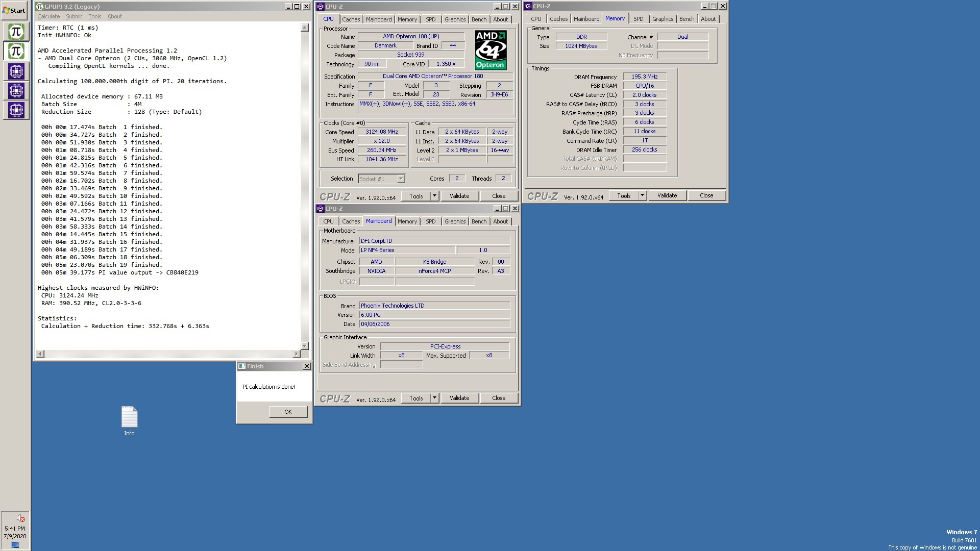The height and width of the screenshot is (551, 980).
Task: Select Graphics tab in Mainboard window
Action: (455, 221)
